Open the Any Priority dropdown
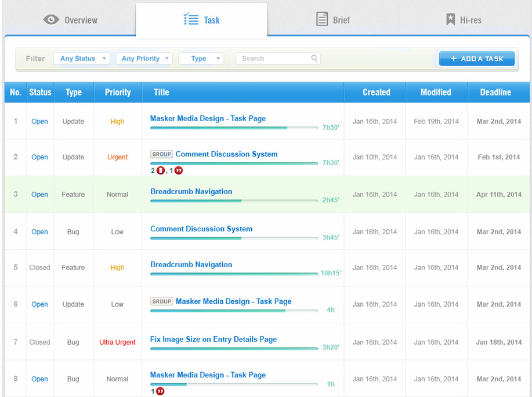Image resolution: width=532 pixels, height=397 pixels. point(144,59)
